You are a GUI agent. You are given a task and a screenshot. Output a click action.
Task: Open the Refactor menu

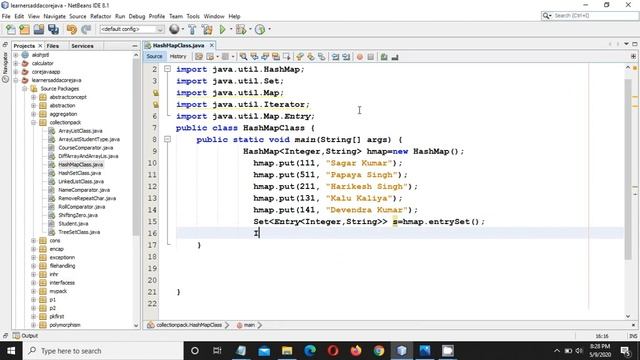[100, 16]
